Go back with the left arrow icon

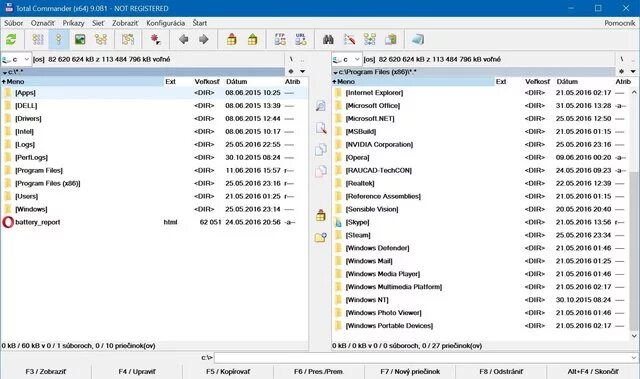(x=184, y=40)
